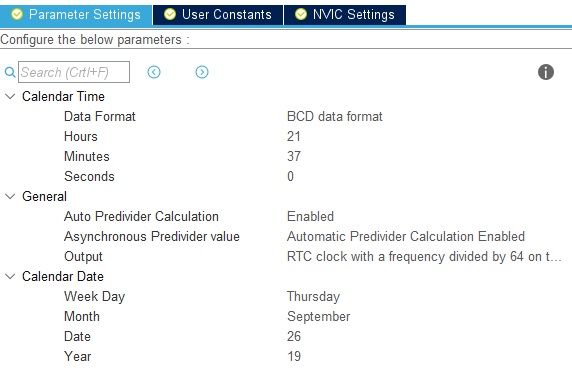The height and width of the screenshot is (382, 572).
Task: Open the Data Format value BCD data format
Action: [x=335, y=116]
